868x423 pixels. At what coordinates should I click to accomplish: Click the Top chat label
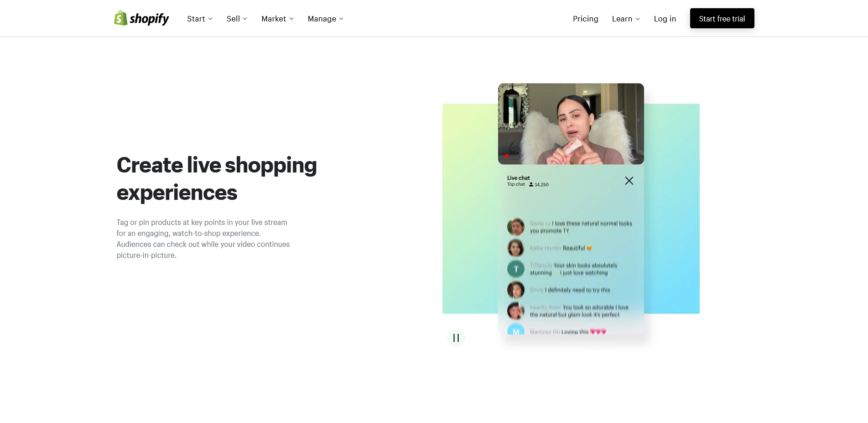pos(516,184)
